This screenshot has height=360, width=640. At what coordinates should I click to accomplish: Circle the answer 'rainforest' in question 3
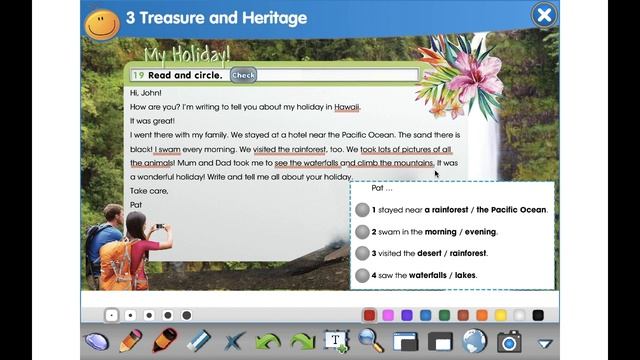tap(468, 253)
